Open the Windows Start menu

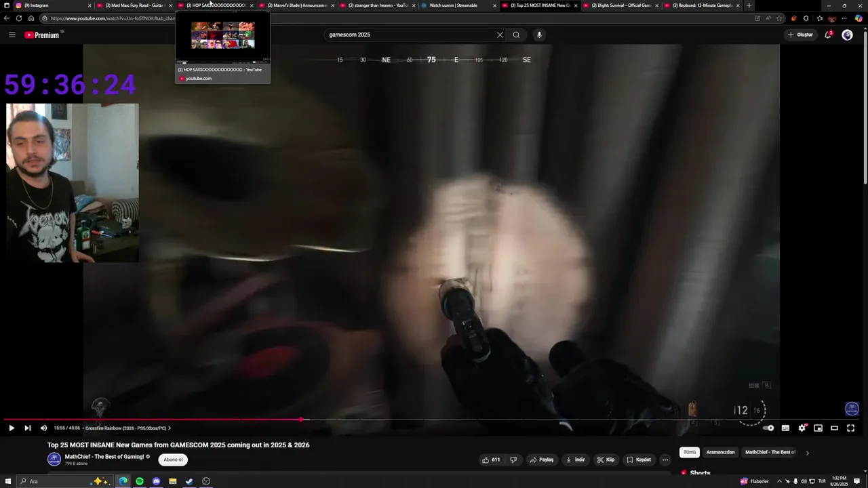[7, 481]
